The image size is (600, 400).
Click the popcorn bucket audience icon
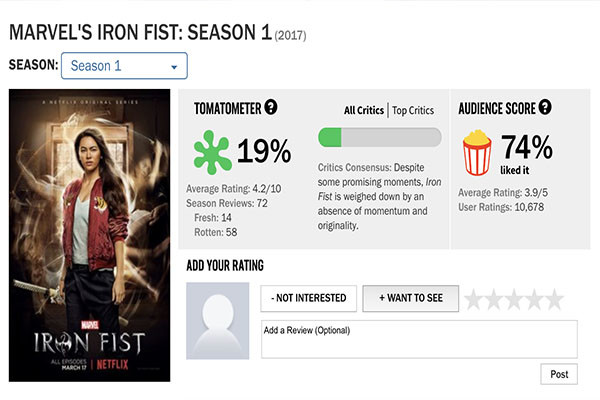coord(477,153)
